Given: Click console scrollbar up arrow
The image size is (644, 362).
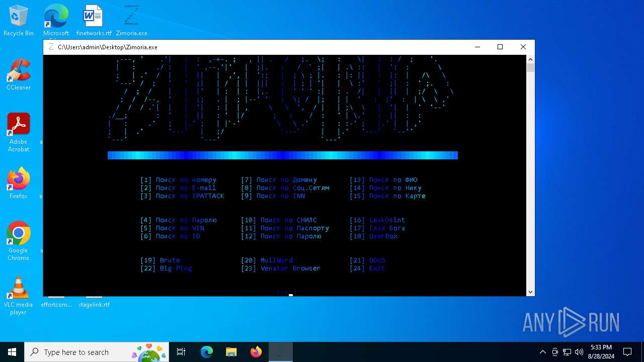Looking at the screenshot, I should (x=530, y=59).
